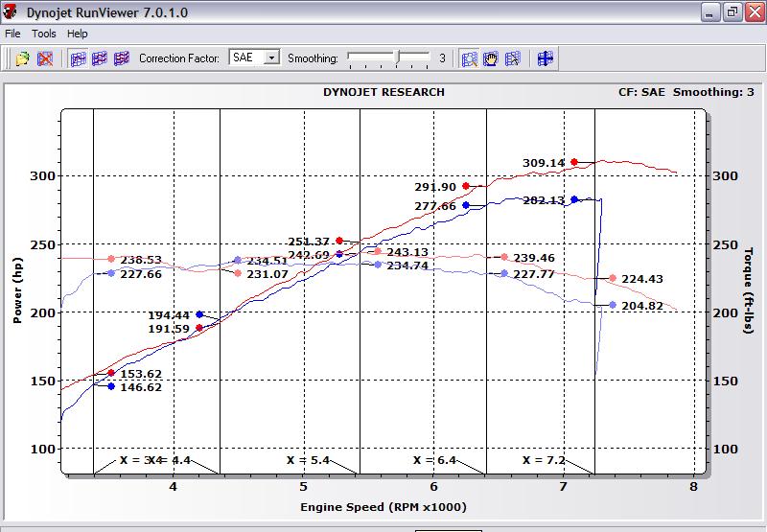Click the 234.74 torque marker
Viewport: 767px width, 532px height.
coord(378,265)
